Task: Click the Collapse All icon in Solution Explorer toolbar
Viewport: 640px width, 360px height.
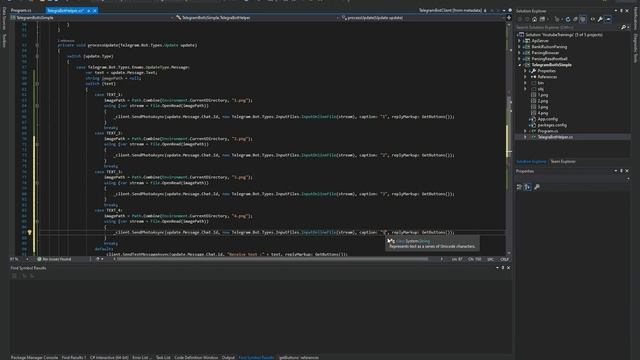Action: pyautogui.click(x=575, y=19)
